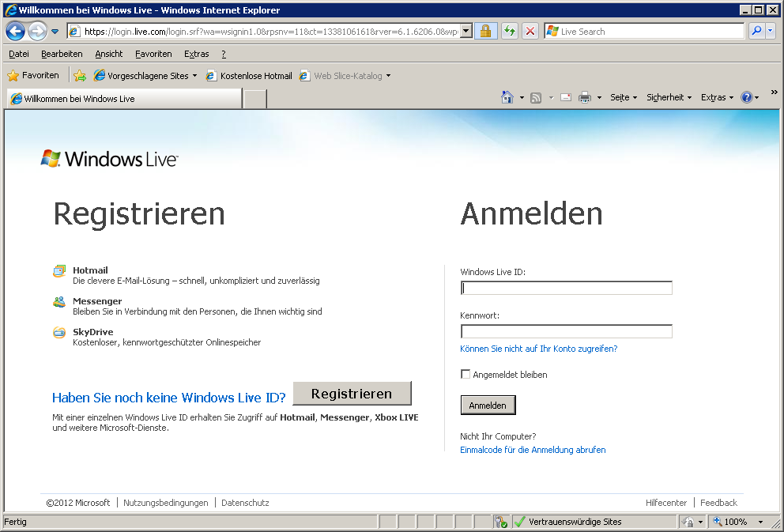Click the Windows Live logo
Screen dimensions: 784x532
click(109, 159)
